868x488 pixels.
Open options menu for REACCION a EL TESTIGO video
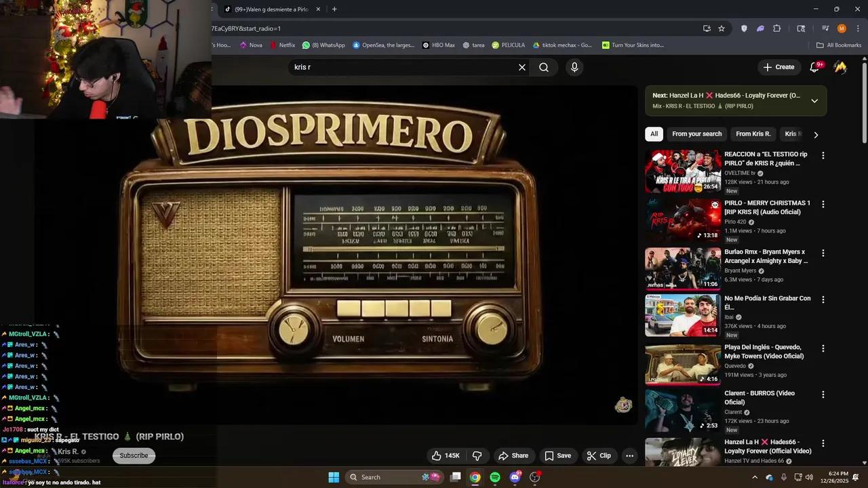(x=823, y=155)
